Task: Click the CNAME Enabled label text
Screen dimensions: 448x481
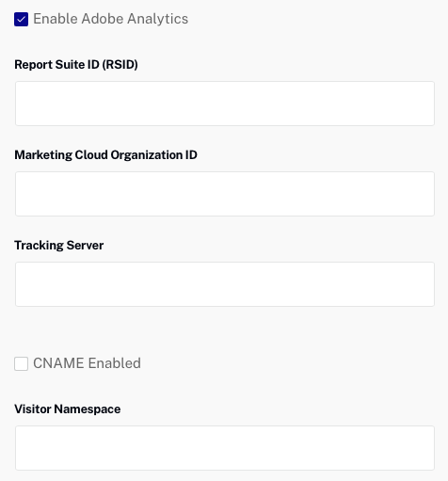Action: 87,363
